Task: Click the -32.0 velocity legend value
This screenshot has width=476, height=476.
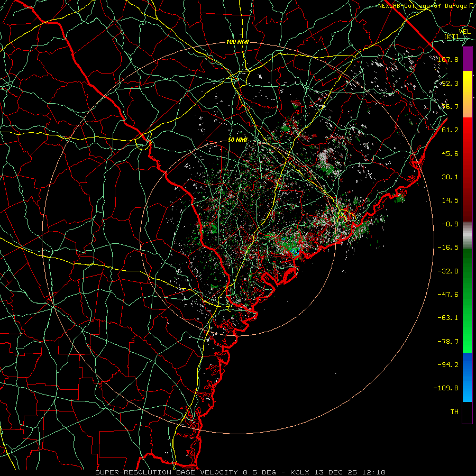Action: (448, 271)
